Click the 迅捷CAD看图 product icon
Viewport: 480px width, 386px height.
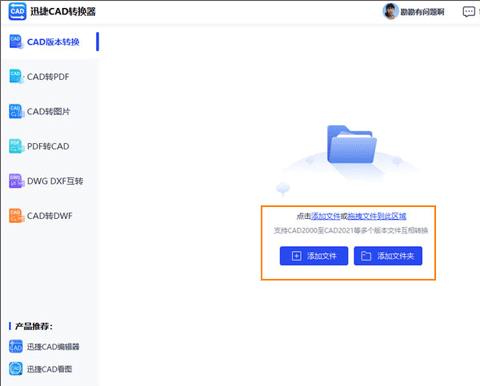(x=16, y=369)
